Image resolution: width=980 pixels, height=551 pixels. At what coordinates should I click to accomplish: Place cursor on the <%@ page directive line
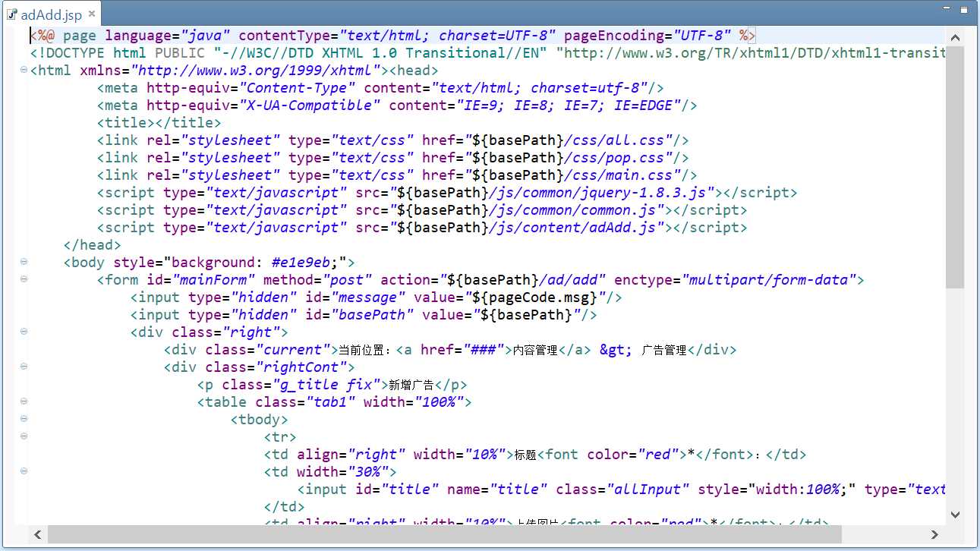pyautogui.click(x=392, y=36)
